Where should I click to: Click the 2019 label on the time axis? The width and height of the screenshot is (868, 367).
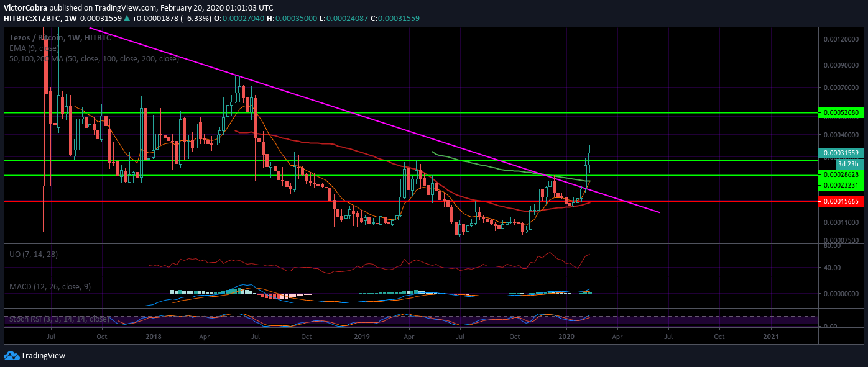362,337
